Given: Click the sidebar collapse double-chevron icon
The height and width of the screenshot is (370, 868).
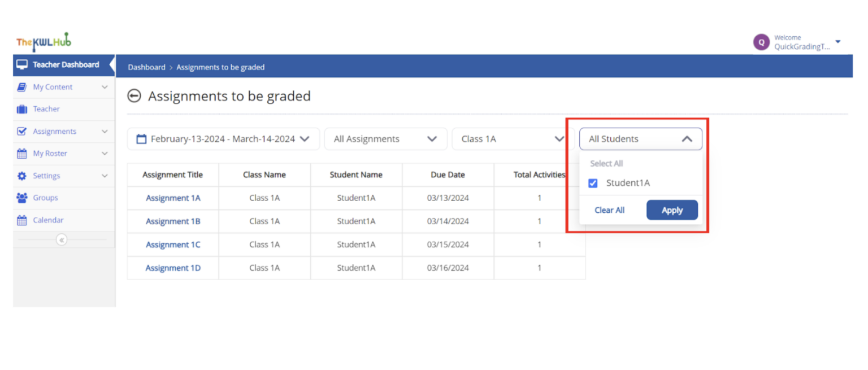Looking at the screenshot, I should [62, 240].
